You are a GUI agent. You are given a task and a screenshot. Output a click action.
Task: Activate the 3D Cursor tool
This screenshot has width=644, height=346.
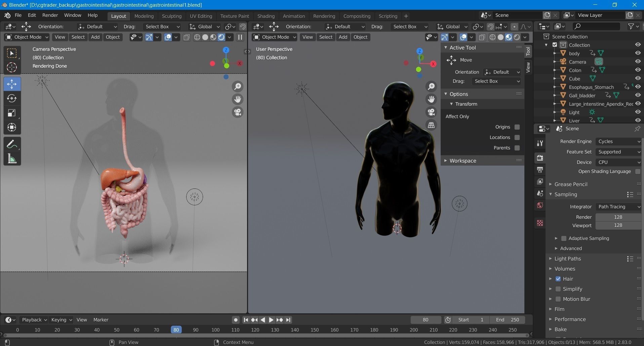click(12, 67)
